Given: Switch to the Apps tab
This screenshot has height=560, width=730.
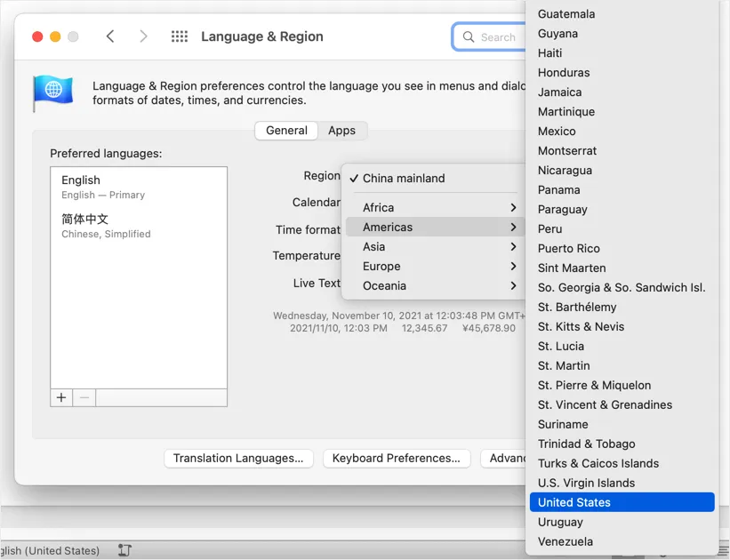Looking at the screenshot, I should pyautogui.click(x=341, y=131).
